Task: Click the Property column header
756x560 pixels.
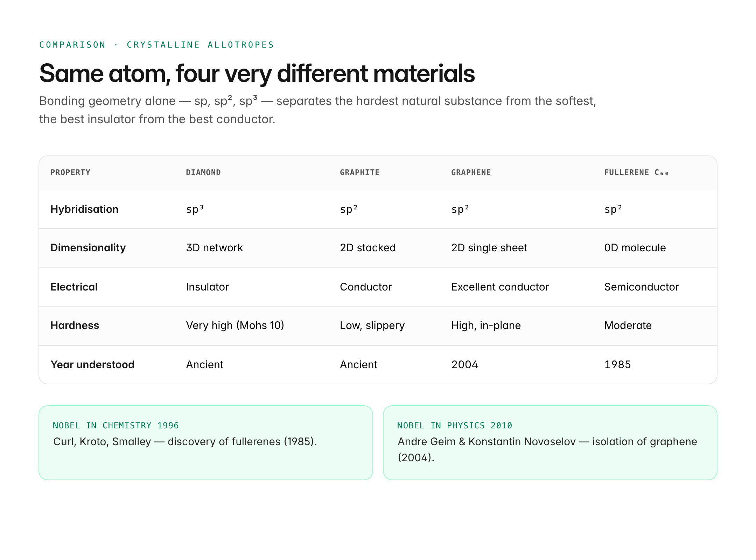Action: [x=70, y=173]
